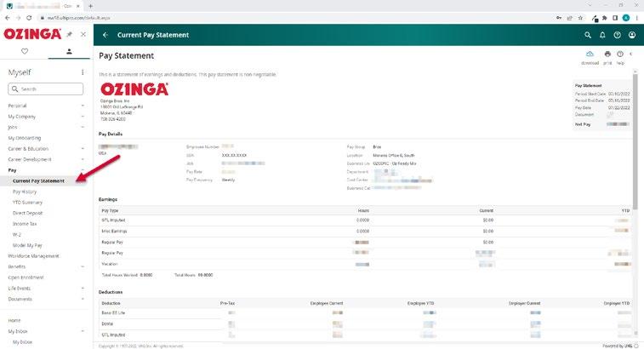Screen dimensions: 644x349
Task: Open My Onboarding in sidebar
Action: pos(24,138)
